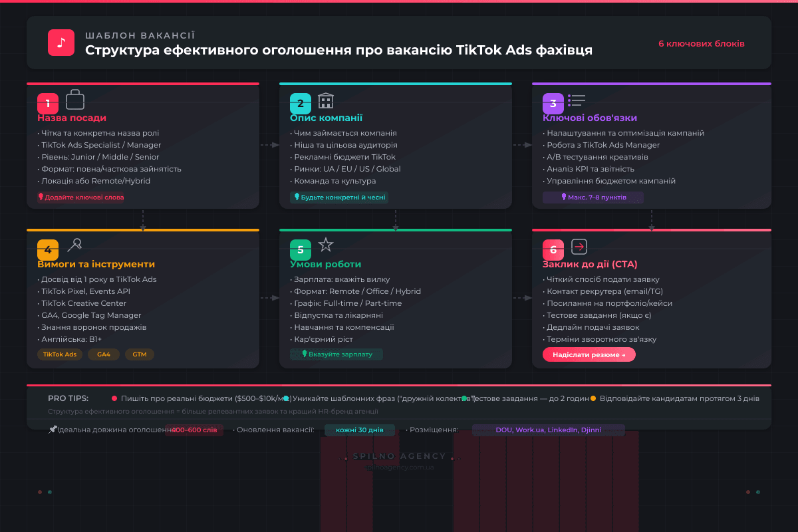Image resolution: width=798 pixels, height=532 pixels.
Task: Click 'Локація або Remote/Hybrid' line
Action: pos(94,181)
